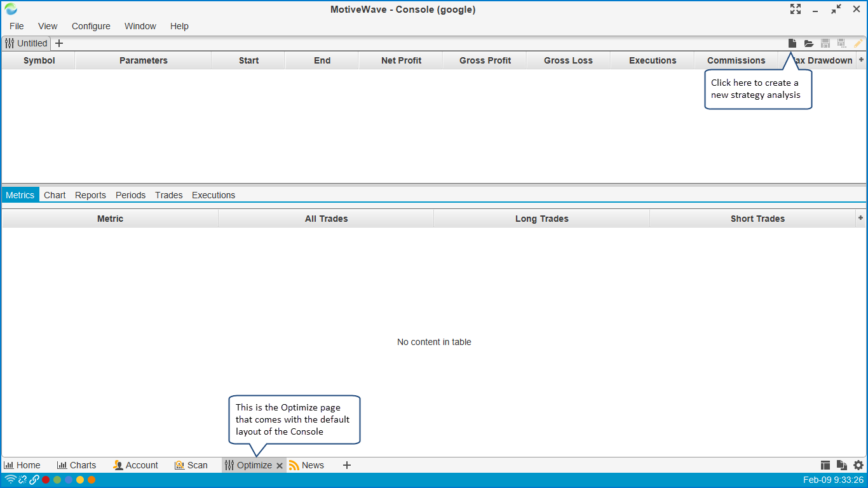Screen dimensions: 868x488
Task: Sort table by Net Profit column header
Action: [x=401, y=60]
